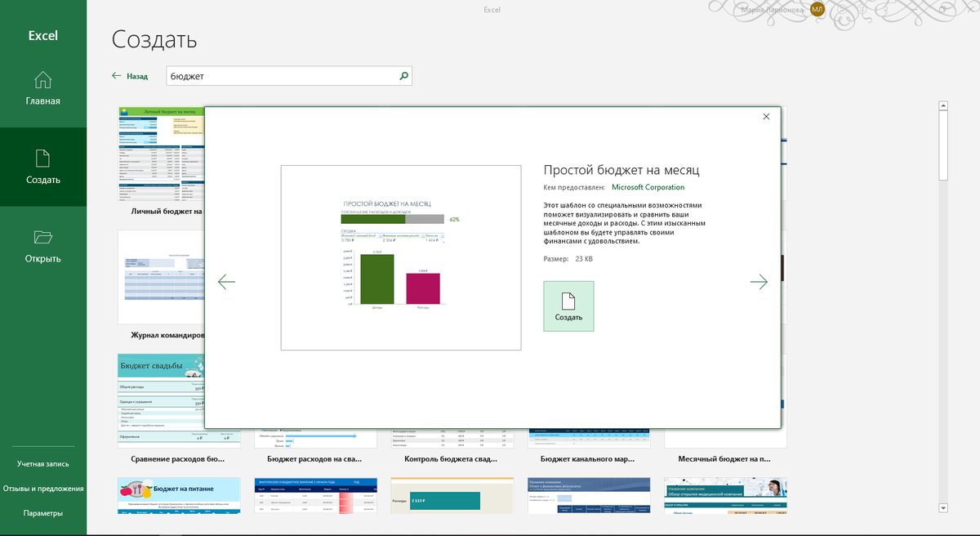980x536 pixels.
Task: Open the Главная home page
Action: (x=43, y=89)
